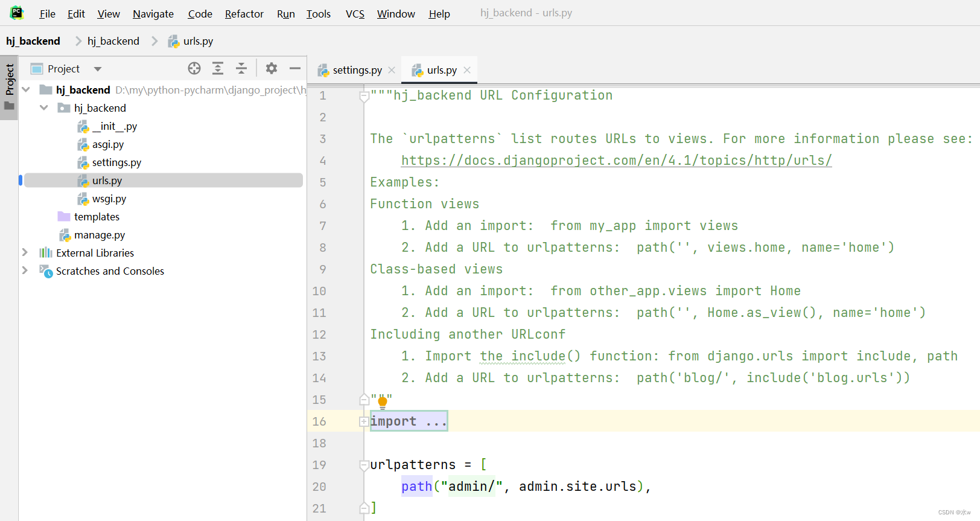Open the Refactor menu

click(244, 13)
